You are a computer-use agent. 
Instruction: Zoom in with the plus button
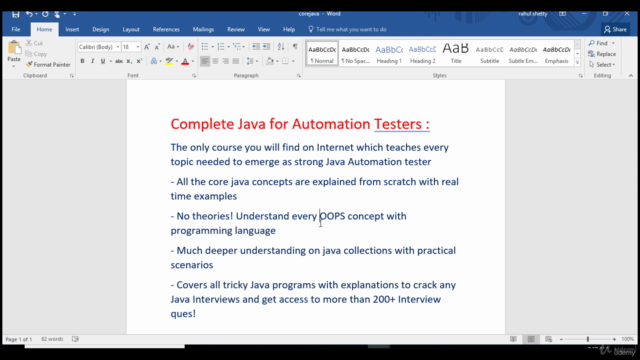click(x=614, y=339)
